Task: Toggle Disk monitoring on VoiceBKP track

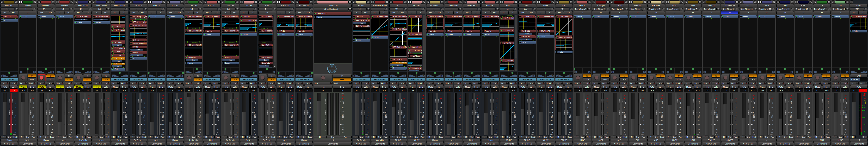Action: click(69, 80)
